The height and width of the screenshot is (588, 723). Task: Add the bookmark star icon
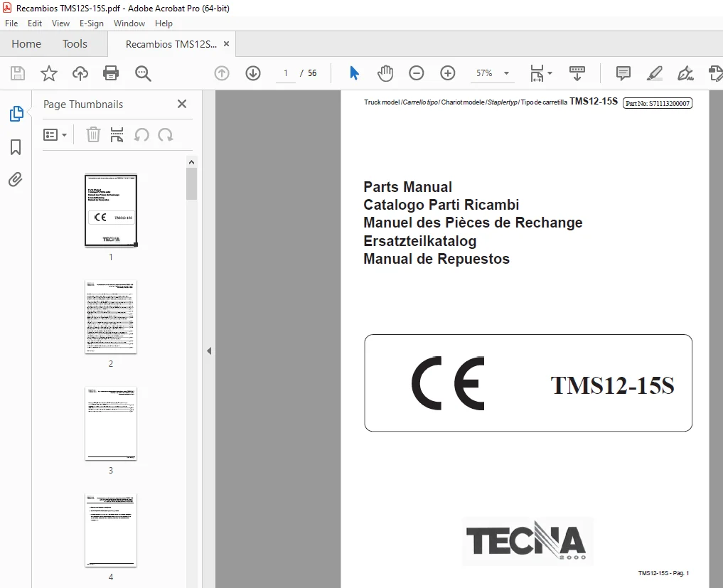click(x=49, y=73)
